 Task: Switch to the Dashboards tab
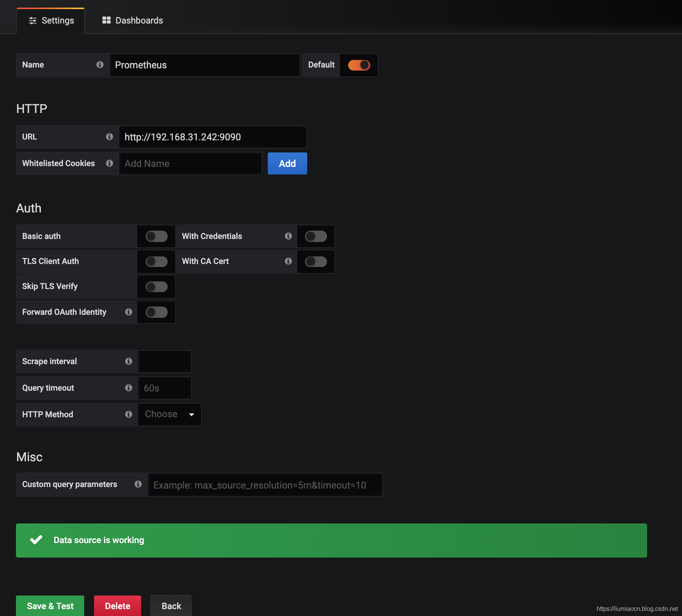pos(132,20)
